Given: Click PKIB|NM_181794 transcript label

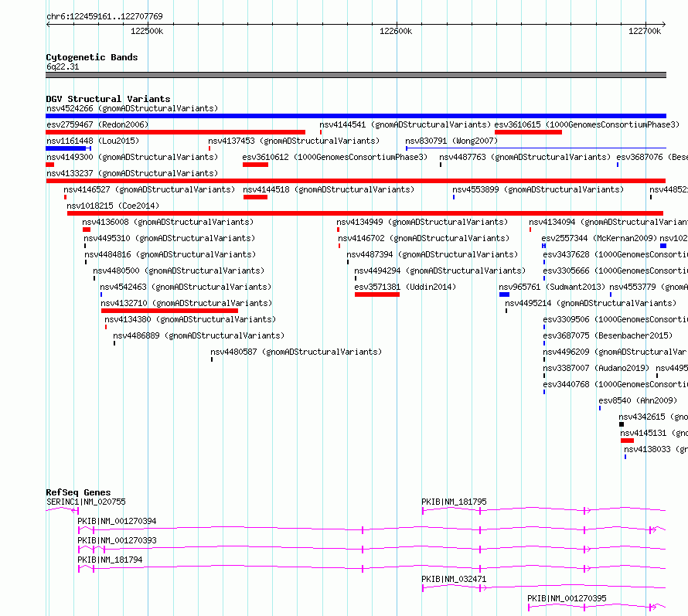Looking at the screenshot, I should click(110, 560).
